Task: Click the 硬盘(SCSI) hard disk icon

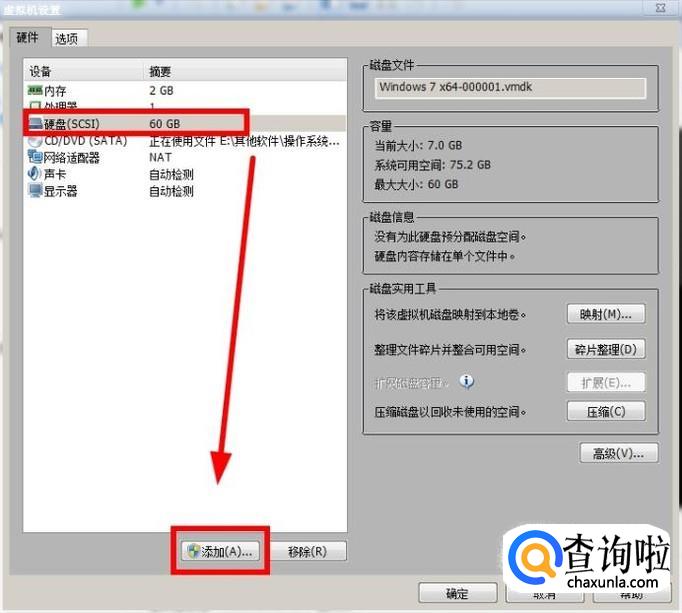Action: coord(36,124)
